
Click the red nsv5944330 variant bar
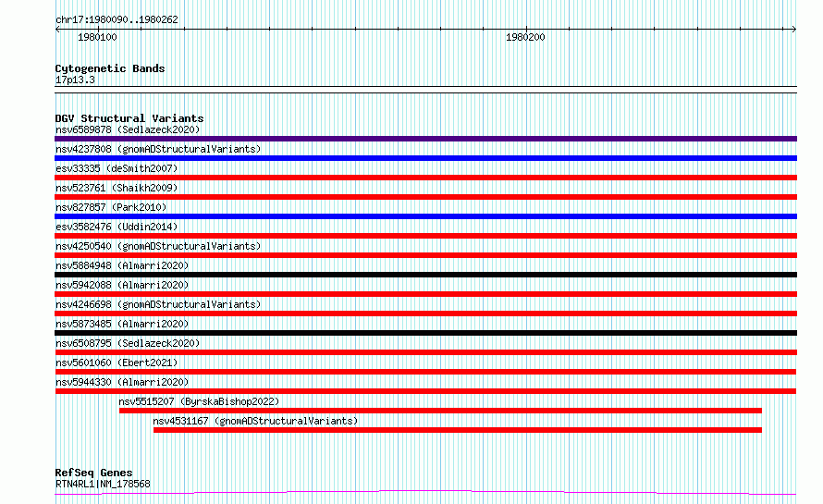[425, 391]
